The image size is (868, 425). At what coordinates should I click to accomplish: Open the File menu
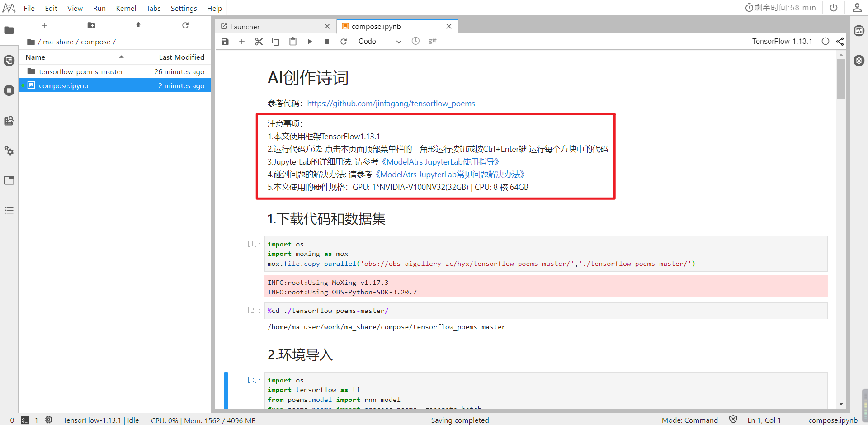[29, 8]
